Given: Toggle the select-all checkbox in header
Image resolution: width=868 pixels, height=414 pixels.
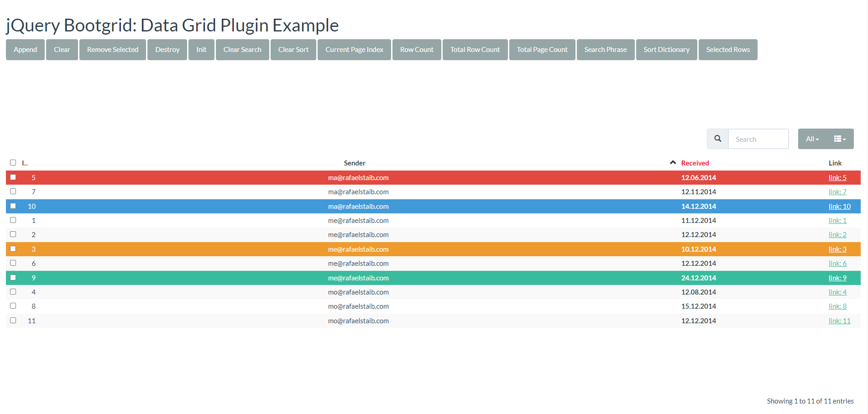Looking at the screenshot, I should 13,163.
